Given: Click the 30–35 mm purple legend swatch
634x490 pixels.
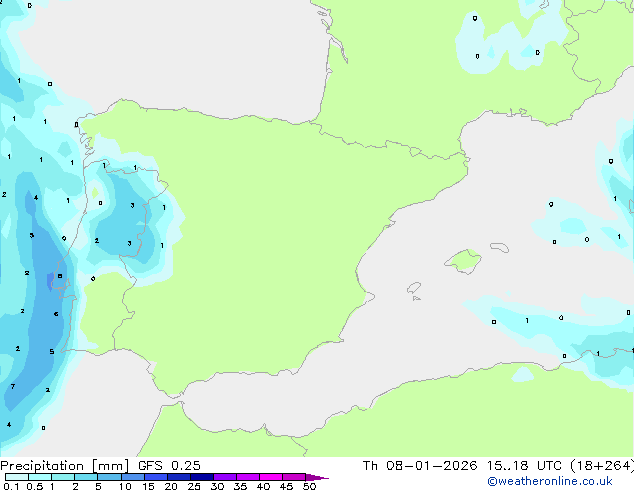Looking at the screenshot, I should tap(225, 477).
